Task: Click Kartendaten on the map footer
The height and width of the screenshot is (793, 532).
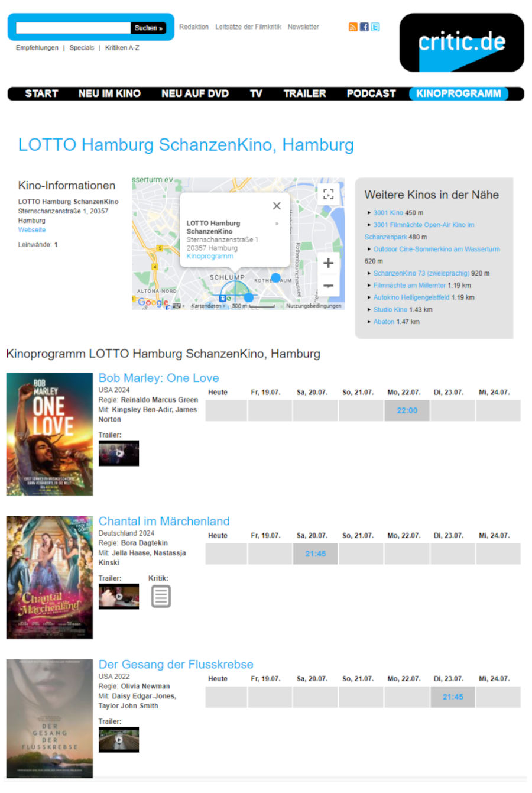Action: point(206,306)
